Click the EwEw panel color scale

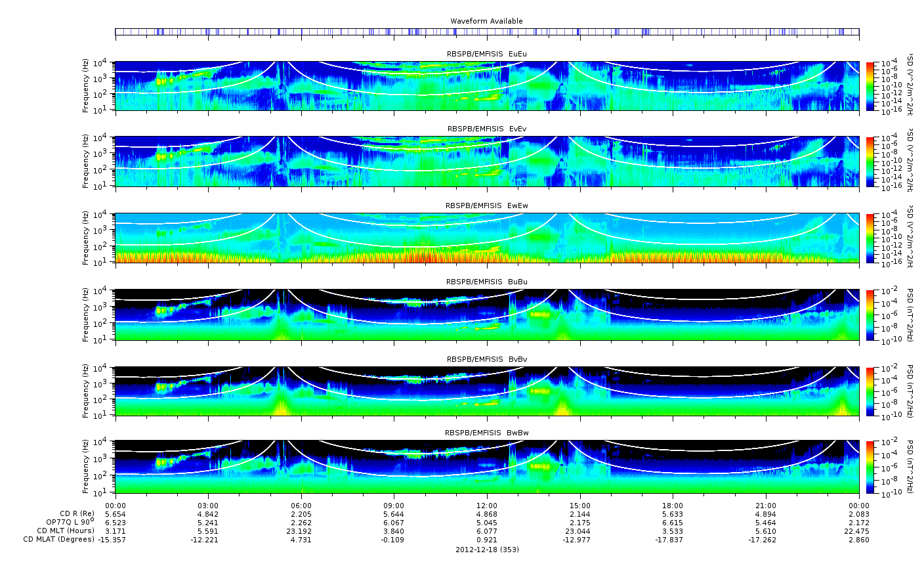click(x=870, y=238)
